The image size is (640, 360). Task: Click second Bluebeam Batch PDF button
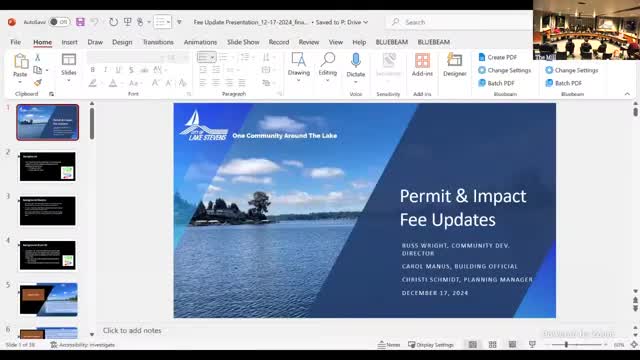tap(564, 83)
